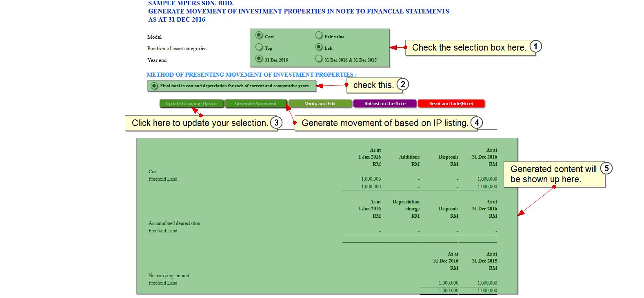644x298 pixels.
Task: Click the Freehold Land row under Cost
Action: [163, 179]
